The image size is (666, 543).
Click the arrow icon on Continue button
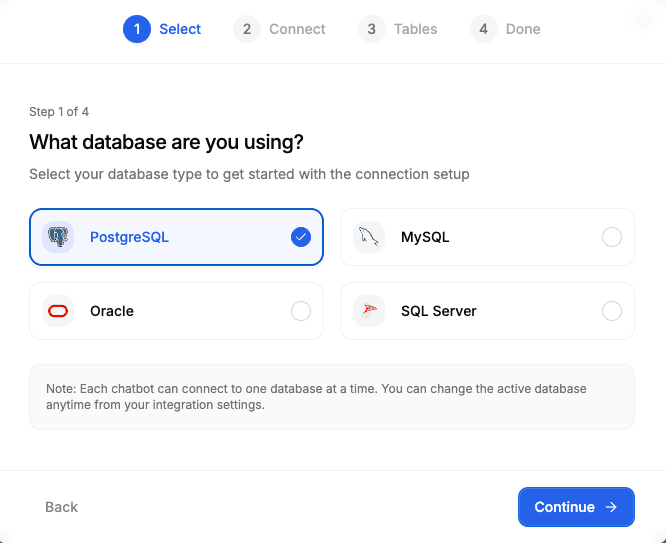coord(611,507)
